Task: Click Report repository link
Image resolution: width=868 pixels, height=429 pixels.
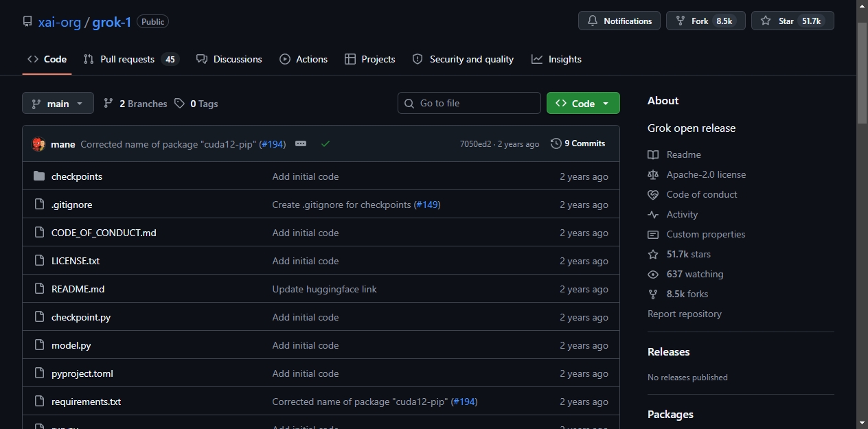Action: [x=685, y=314]
